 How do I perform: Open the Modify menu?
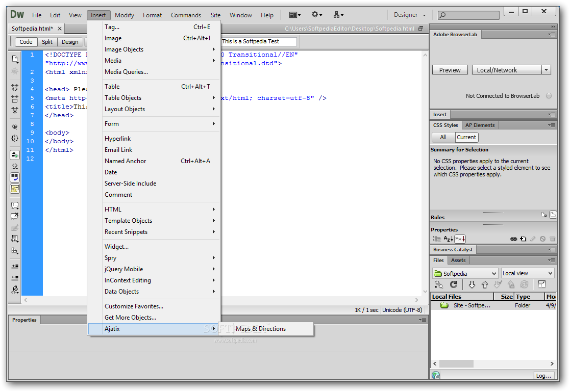(125, 15)
